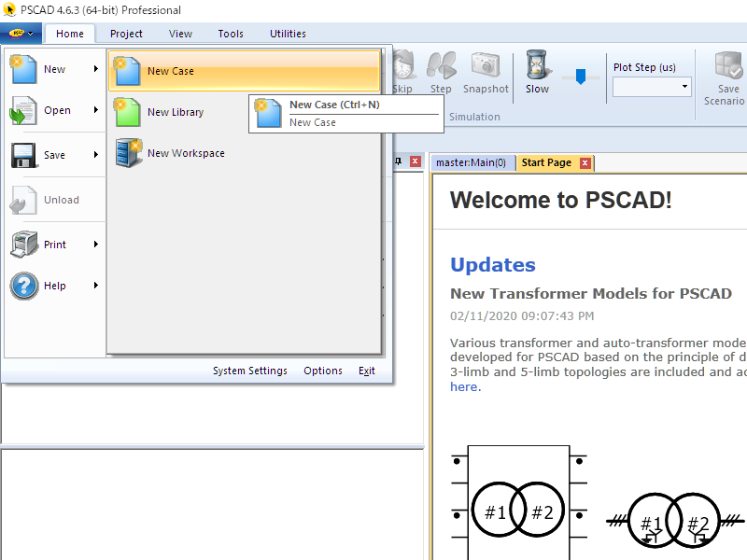Expand the Save submenu
The width and height of the screenshot is (747, 560).
pyautogui.click(x=56, y=155)
